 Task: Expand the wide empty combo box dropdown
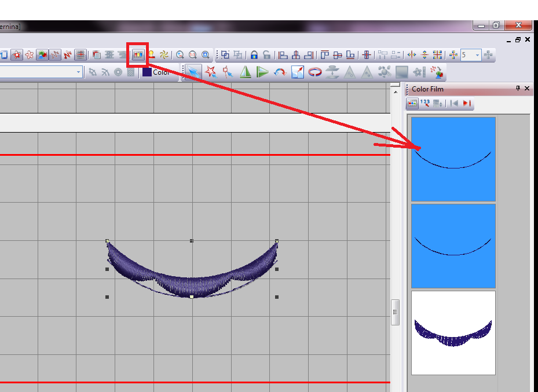pos(78,72)
